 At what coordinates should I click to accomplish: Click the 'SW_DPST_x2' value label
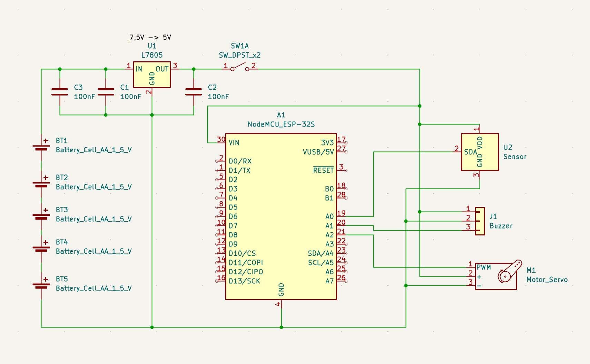240,55
